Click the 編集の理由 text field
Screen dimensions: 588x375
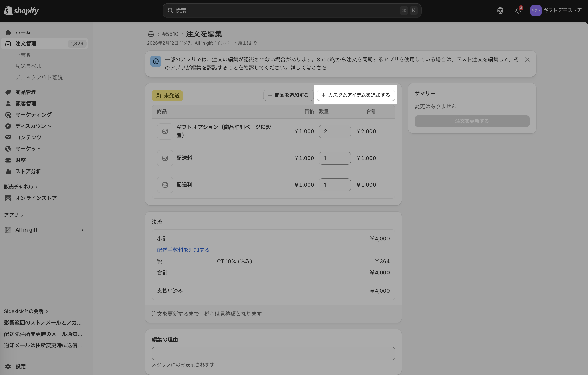(x=273, y=354)
